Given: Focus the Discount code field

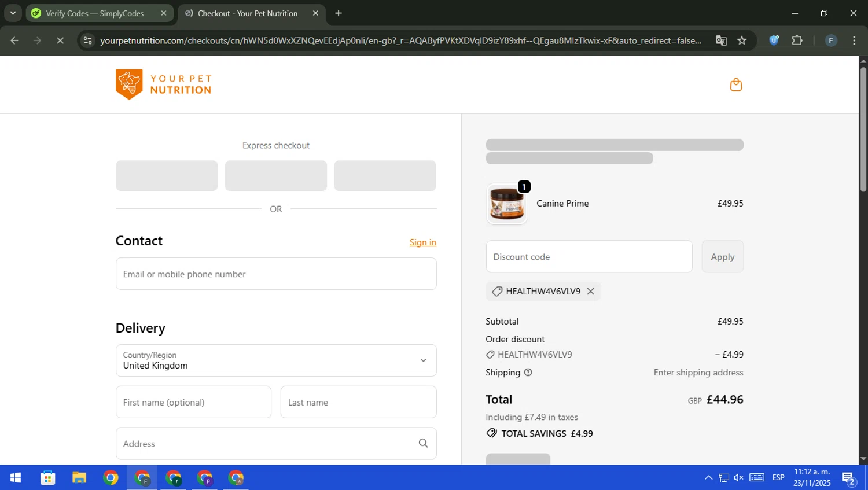Looking at the screenshot, I should [x=589, y=257].
